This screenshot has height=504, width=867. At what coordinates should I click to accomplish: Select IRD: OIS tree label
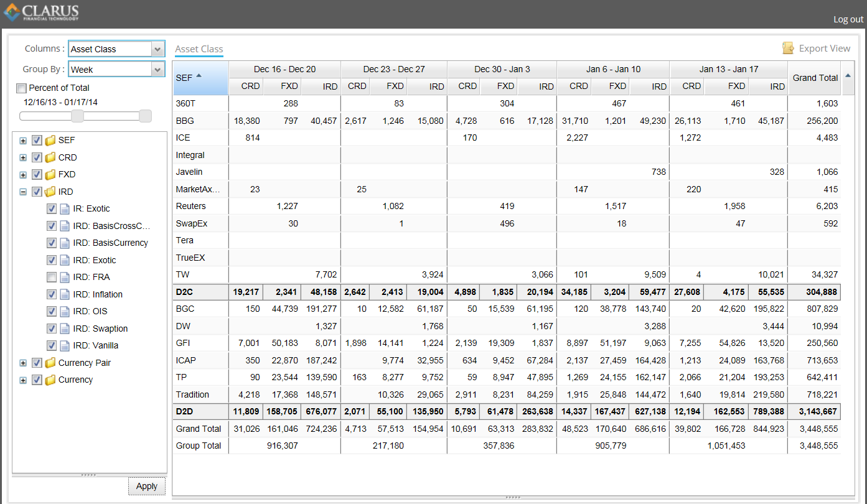coord(90,312)
